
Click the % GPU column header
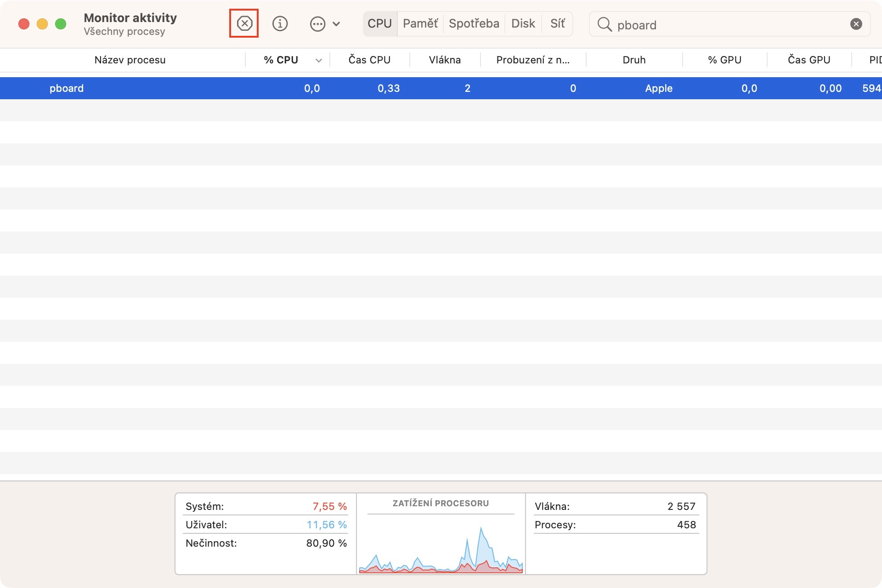(724, 60)
